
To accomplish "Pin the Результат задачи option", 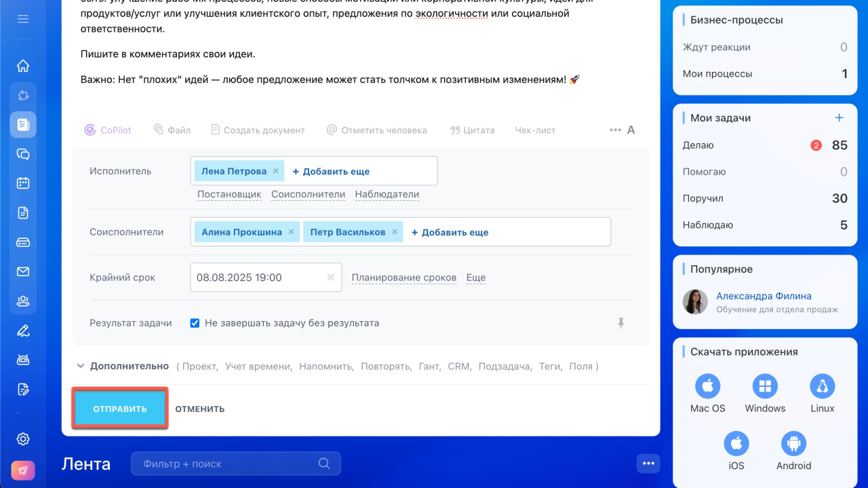I will (620, 324).
